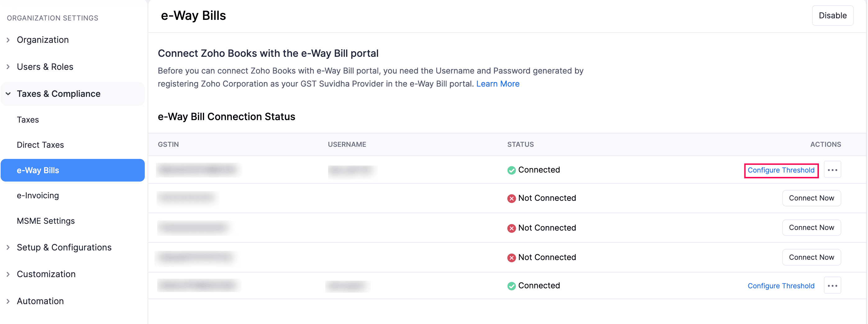The width and height of the screenshot is (868, 324).
Task: Click the green Connected check icon in first row
Action: (511, 170)
